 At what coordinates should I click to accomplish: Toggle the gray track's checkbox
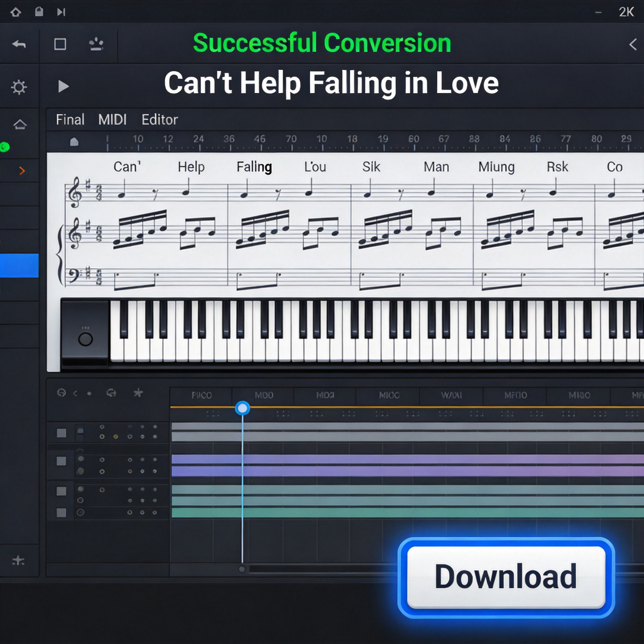pos(61,433)
